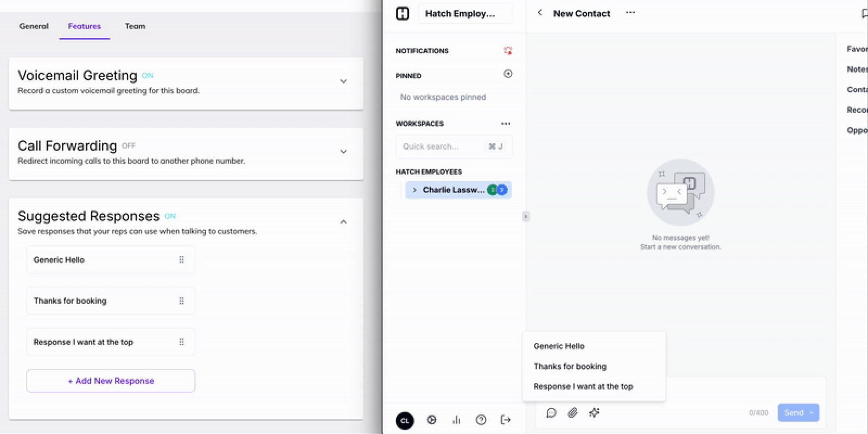Open the Team tab

(x=135, y=26)
